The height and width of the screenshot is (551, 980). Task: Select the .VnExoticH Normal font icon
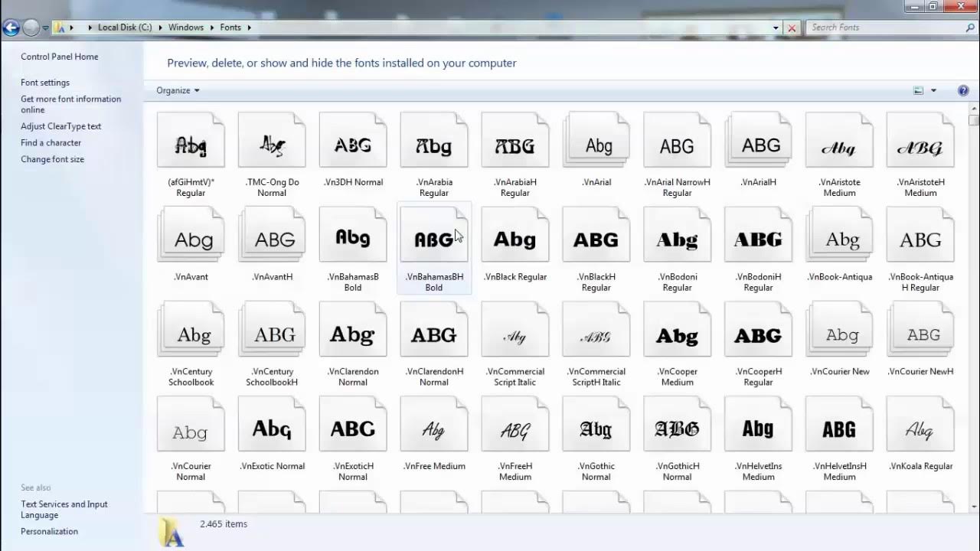pos(353,424)
